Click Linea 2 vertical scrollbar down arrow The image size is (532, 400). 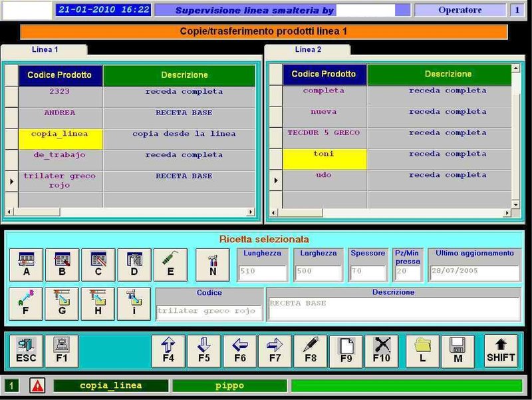(516, 204)
